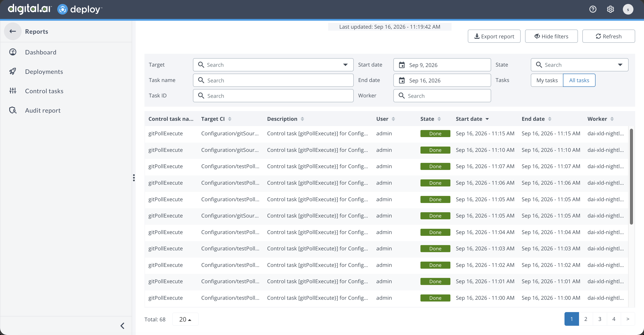Click the Total: 68 label
Screen dimensions: 644x335
click(155, 319)
